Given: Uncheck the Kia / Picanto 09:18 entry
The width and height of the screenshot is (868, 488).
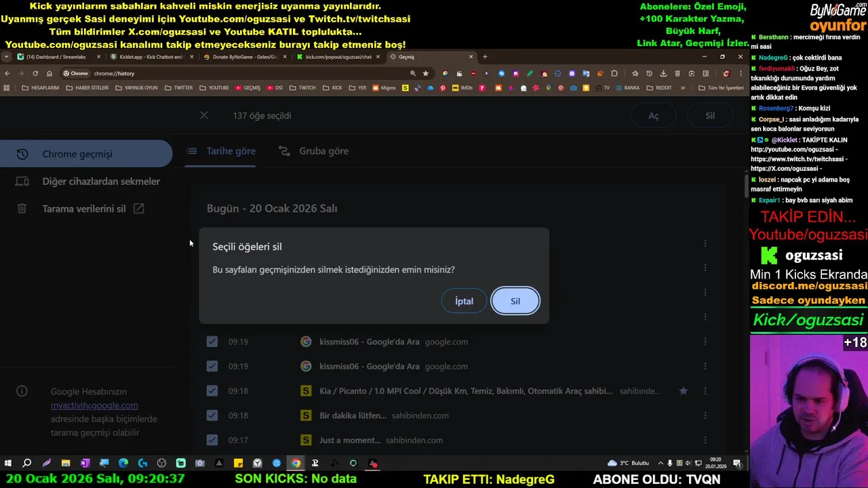Looking at the screenshot, I should pyautogui.click(x=212, y=390).
